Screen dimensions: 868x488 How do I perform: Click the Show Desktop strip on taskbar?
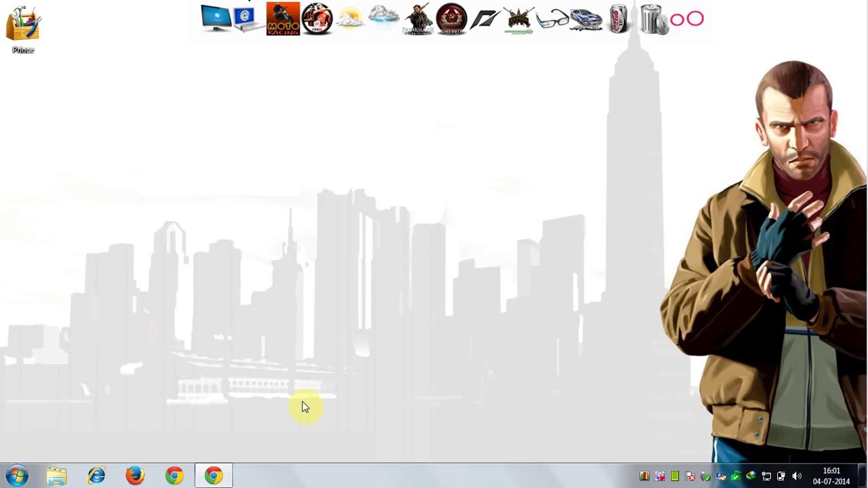point(863,476)
